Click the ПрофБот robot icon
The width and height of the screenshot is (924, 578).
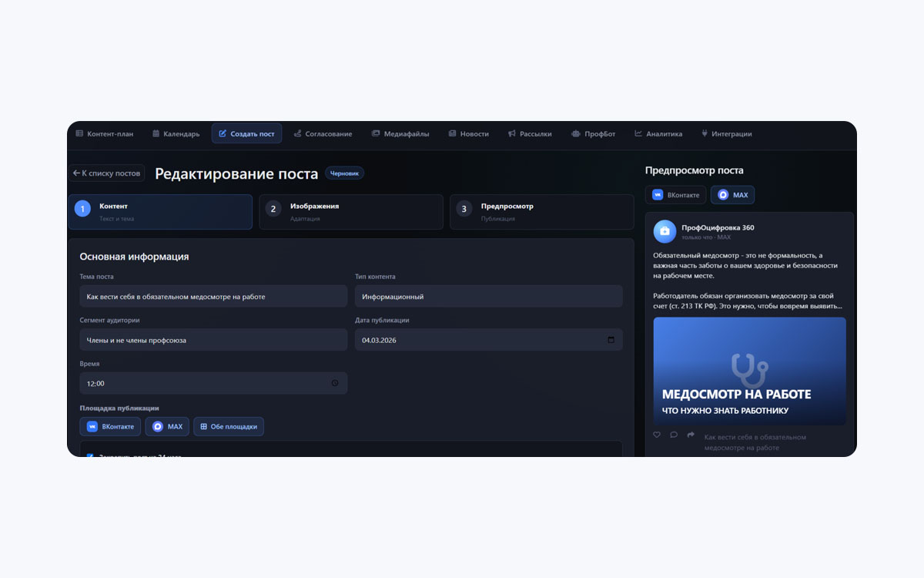pos(576,133)
